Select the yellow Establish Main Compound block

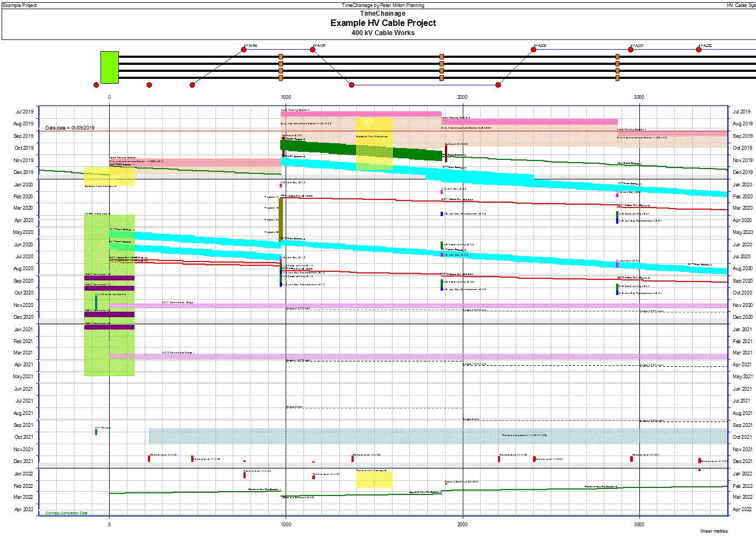[x=374, y=144]
